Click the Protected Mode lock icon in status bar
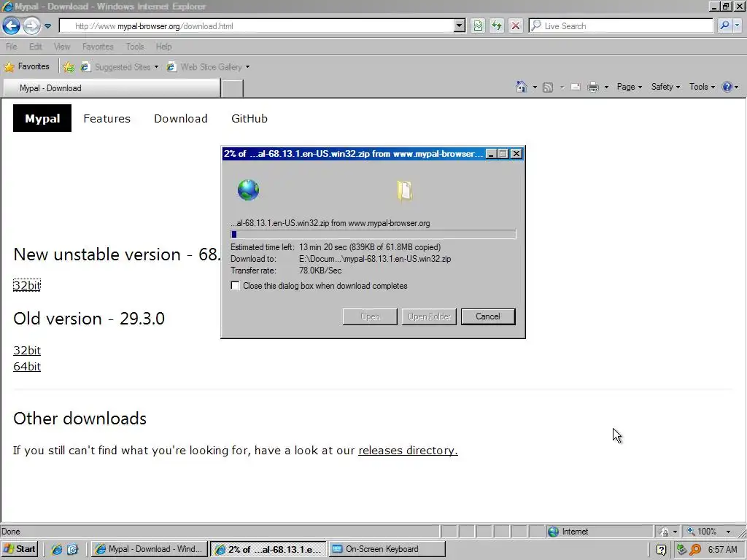This screenshot has width=747, height=560. (664, 532)
